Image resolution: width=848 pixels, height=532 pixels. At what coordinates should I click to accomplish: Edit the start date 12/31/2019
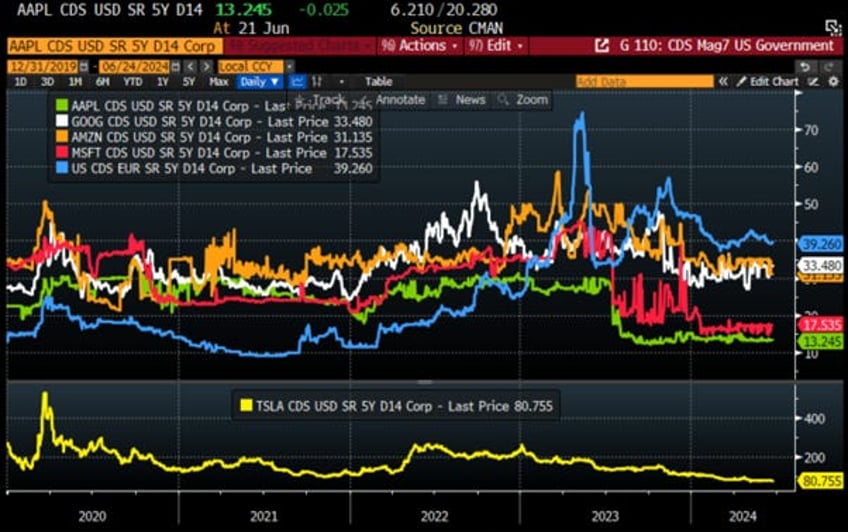(x=43, y=67)
